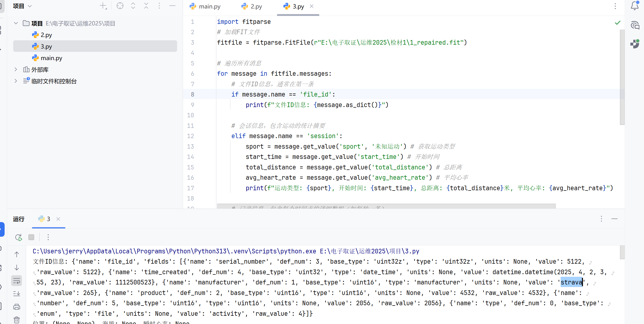This screenshot has width=644, height=324.
Task: Clear all console output with trash icon
Action: [x=17, y=320]
